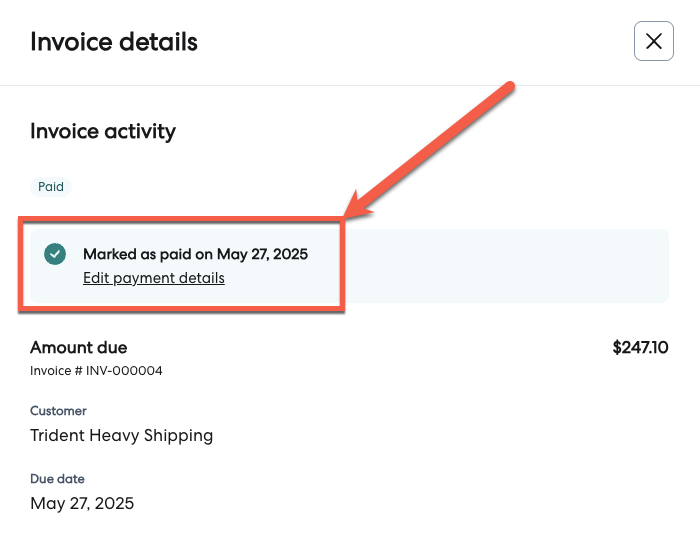The image size is (700, 534).
Task: Click the green paid checkmark icon
Action: coord(56,254)
